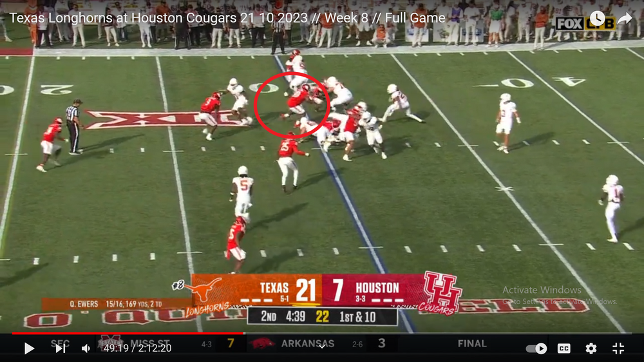Toggle the 49:19 / 2:12:20 time display
644x362 pixels.
pyautogui.click(x=137, y=348)
